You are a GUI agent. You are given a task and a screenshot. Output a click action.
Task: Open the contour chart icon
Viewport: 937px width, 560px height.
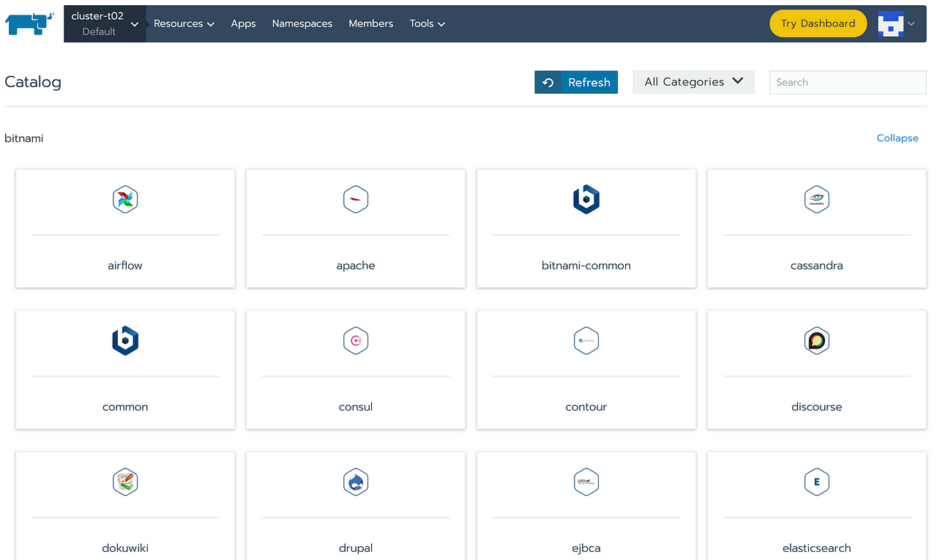coord(586,340)
